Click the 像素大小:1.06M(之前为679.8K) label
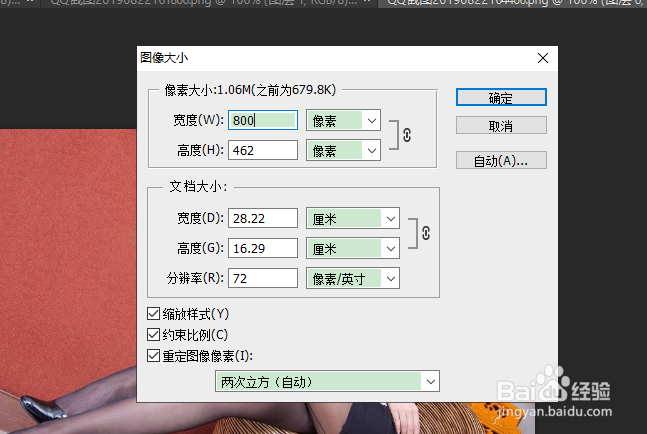This screenshot has height=434, width=647. (250, 90)
